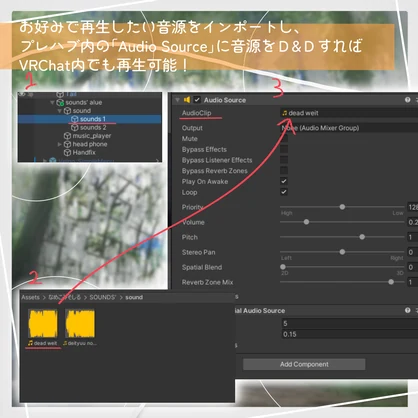Click the AudioClip dead weit field
This screenshot has height=418, width=418.
349,113
